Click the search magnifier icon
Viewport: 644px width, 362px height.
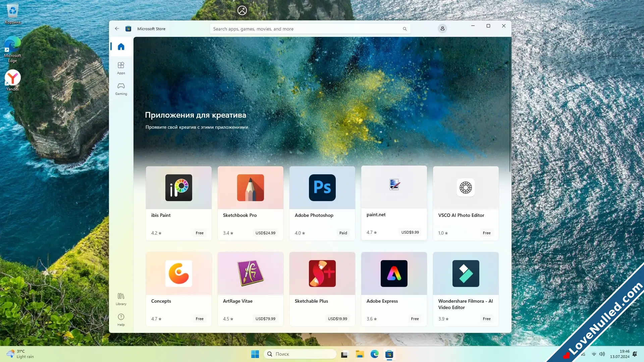pos(405,29)
